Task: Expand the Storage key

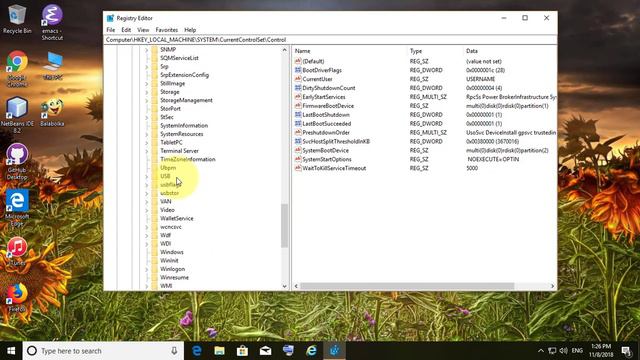Action: tap(147, 92)
